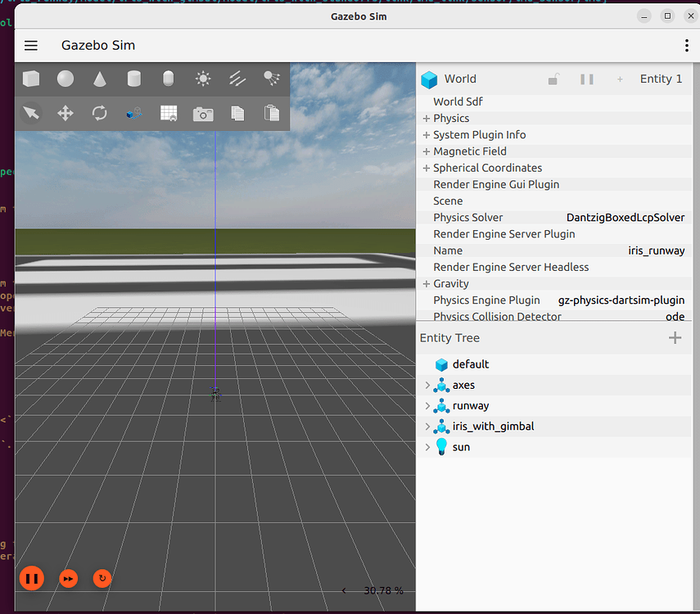This screenshot has height=614, width=700.
Task: Step the simulation forward once
Action: [68, 579]
